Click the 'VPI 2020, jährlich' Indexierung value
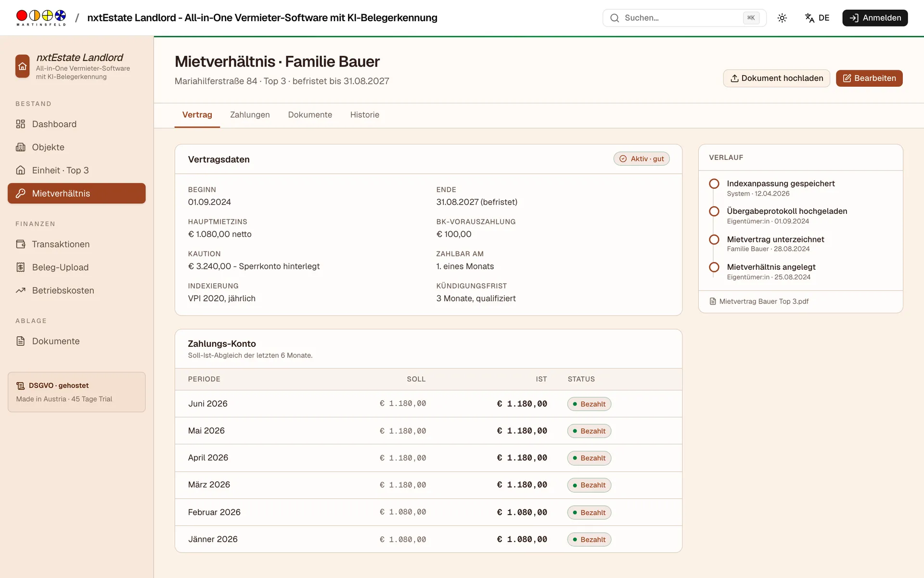The height and width of the screenshot is (578, 924). click(x=221, y=299)
